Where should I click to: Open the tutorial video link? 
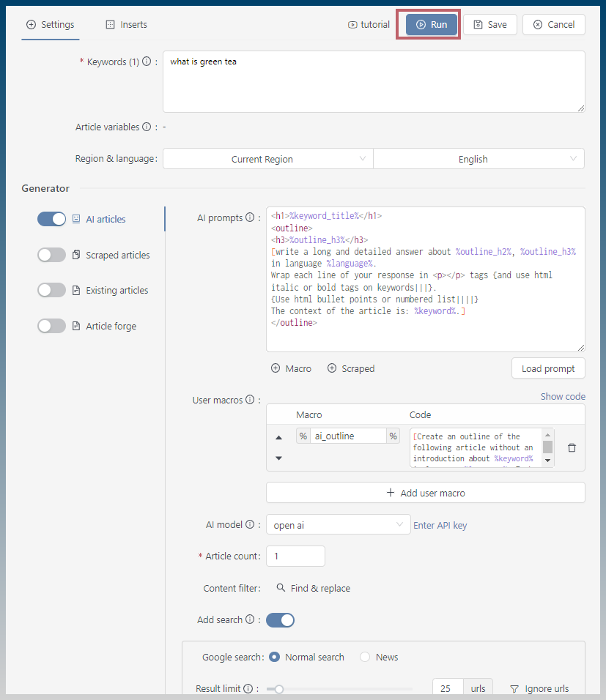369,25
